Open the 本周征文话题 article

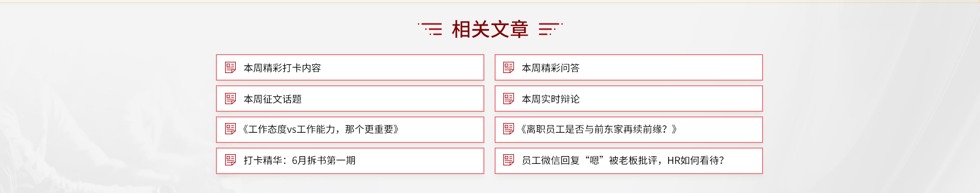coord(273,99)
